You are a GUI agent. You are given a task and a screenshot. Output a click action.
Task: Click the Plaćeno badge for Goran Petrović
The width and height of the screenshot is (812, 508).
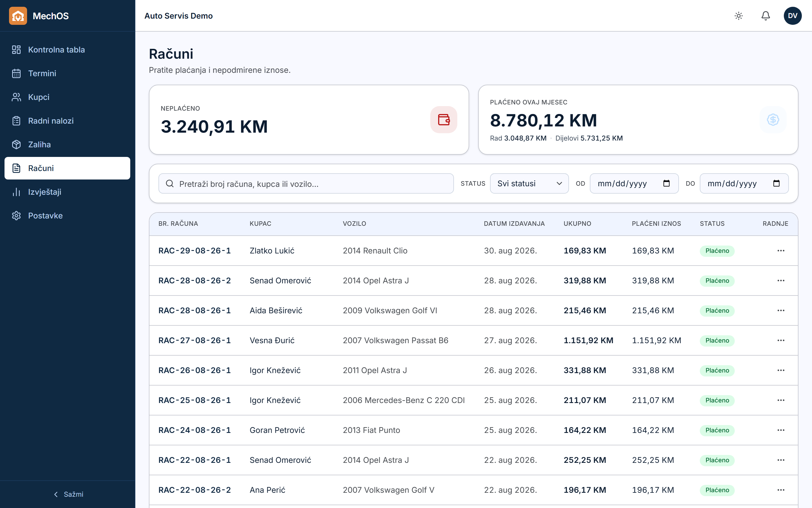click(x=717, y=430)
